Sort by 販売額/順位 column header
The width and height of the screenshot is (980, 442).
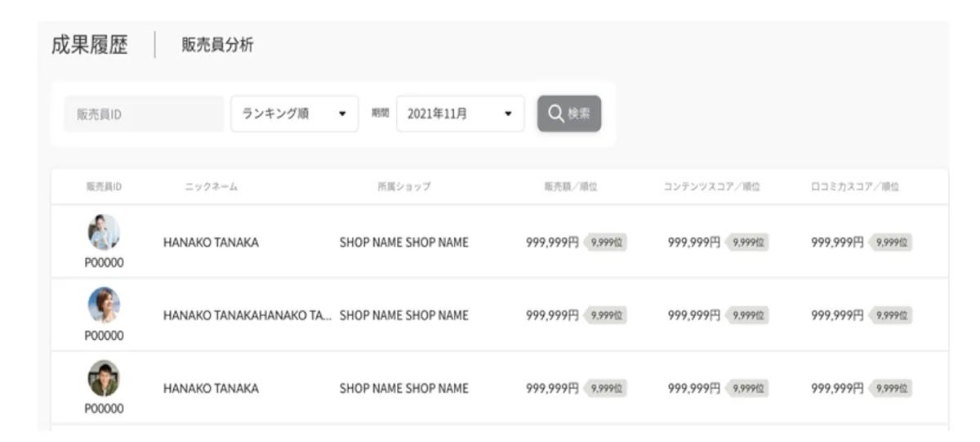[571, 187]
